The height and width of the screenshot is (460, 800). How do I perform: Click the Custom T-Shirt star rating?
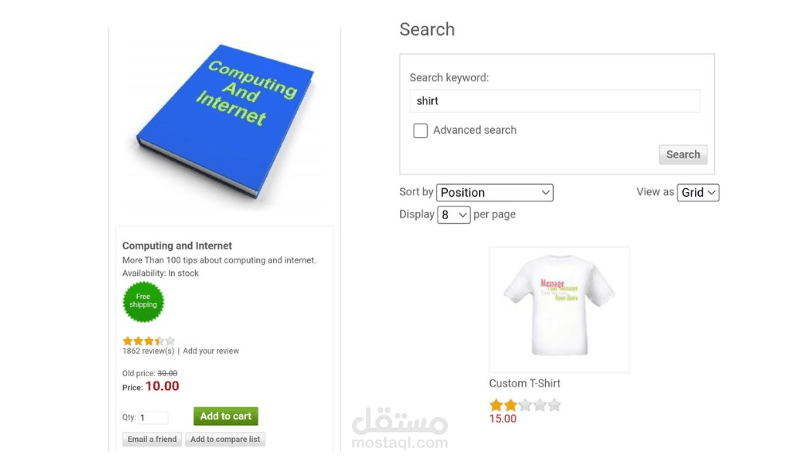pos(525,405)
